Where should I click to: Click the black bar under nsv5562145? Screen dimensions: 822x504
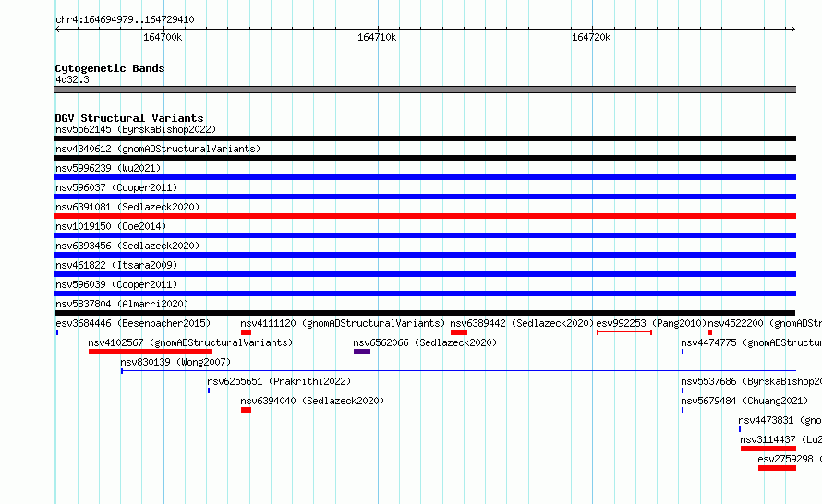(x=425, y=138)
